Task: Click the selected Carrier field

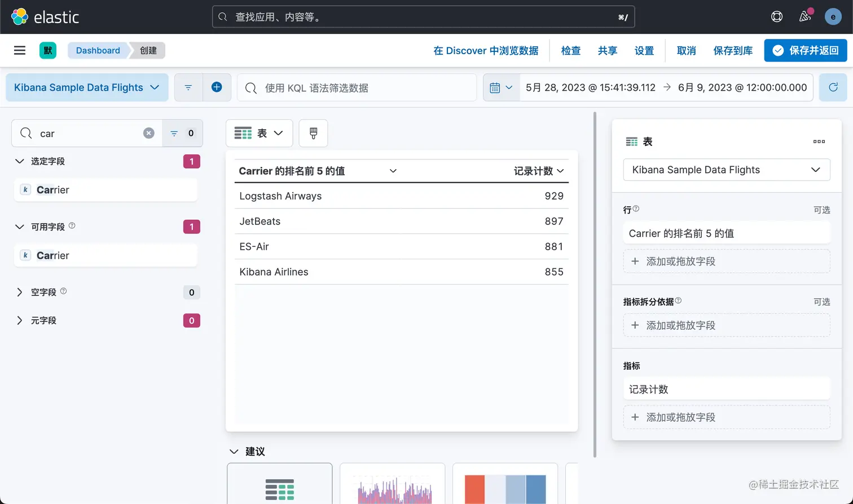Action: (x=105, y=190)
